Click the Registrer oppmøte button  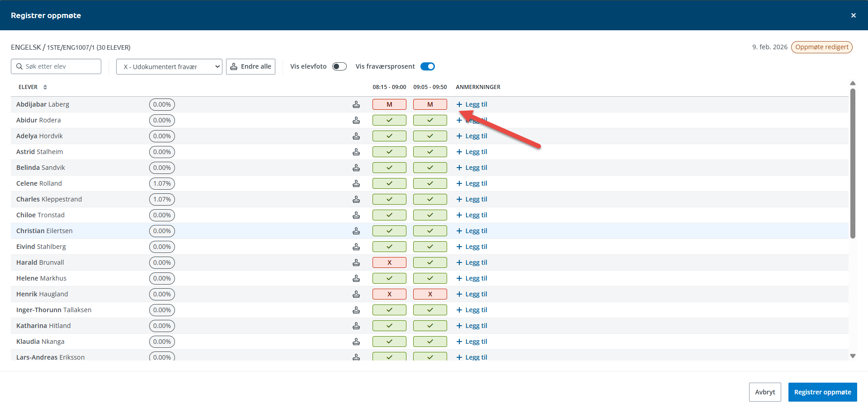[823, 392]
